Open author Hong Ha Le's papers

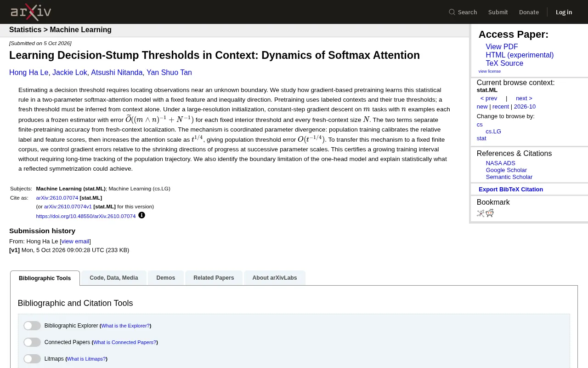click(28, 73)
